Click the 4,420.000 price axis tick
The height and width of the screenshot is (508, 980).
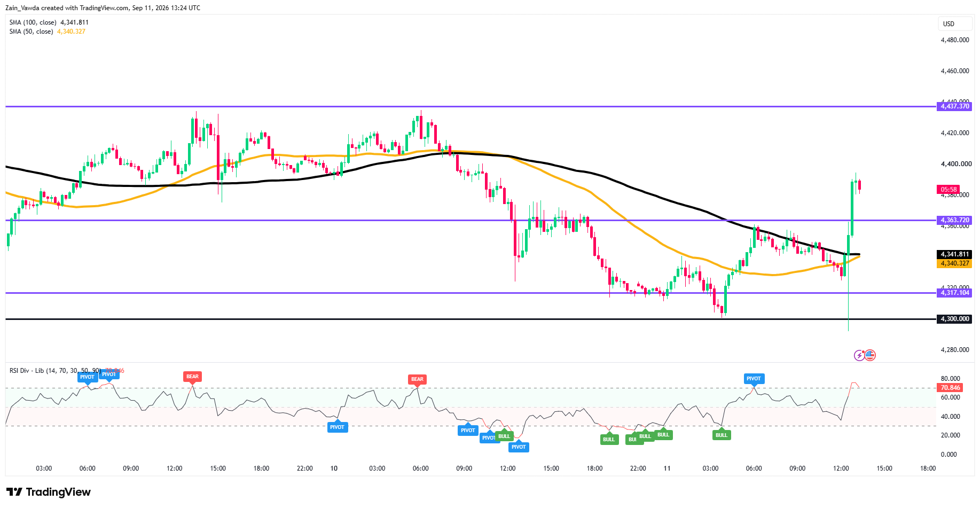coord(955,133)
